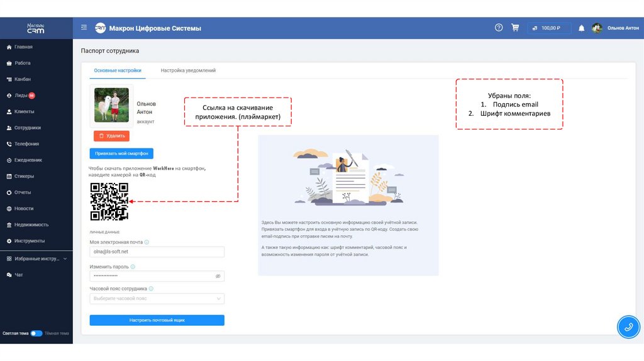Expand Избранные инструменты sidebar group
This screenshot has height=361, width=644.
[36, 258]
